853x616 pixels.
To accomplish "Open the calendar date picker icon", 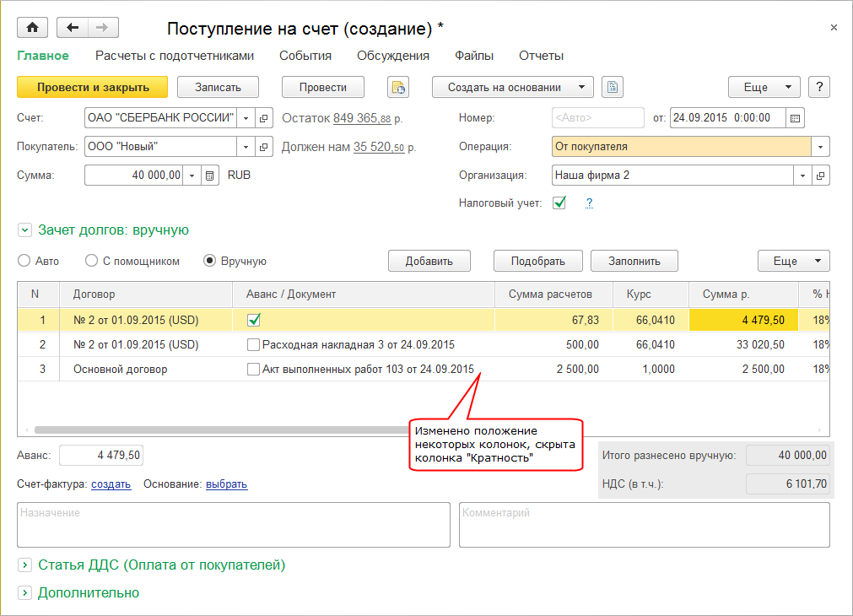I will pos(796,118).
